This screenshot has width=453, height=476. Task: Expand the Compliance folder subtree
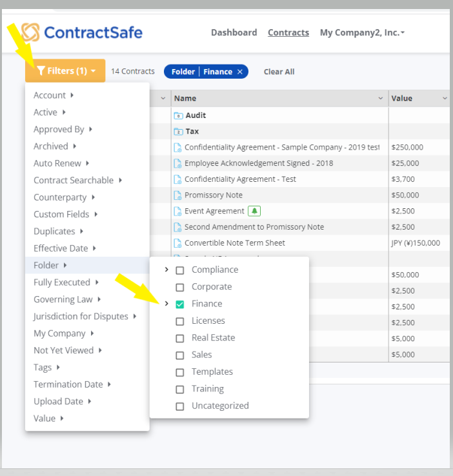166,270
